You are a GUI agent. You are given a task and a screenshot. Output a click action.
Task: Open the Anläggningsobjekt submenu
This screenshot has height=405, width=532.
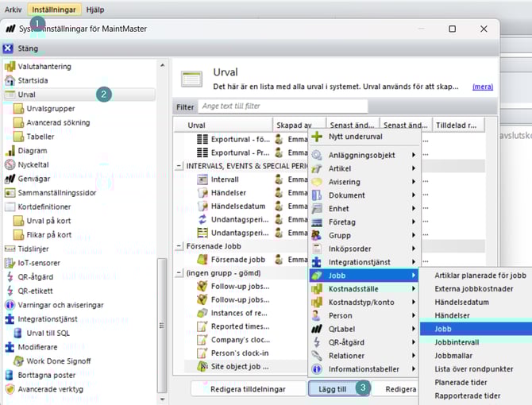pyautogui.click(x=362, y=155)
